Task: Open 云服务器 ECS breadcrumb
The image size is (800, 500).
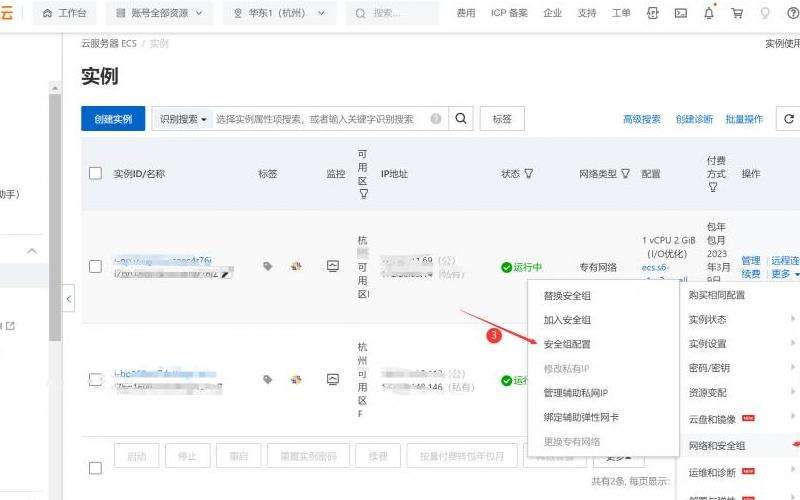Action: coord(109,43)
